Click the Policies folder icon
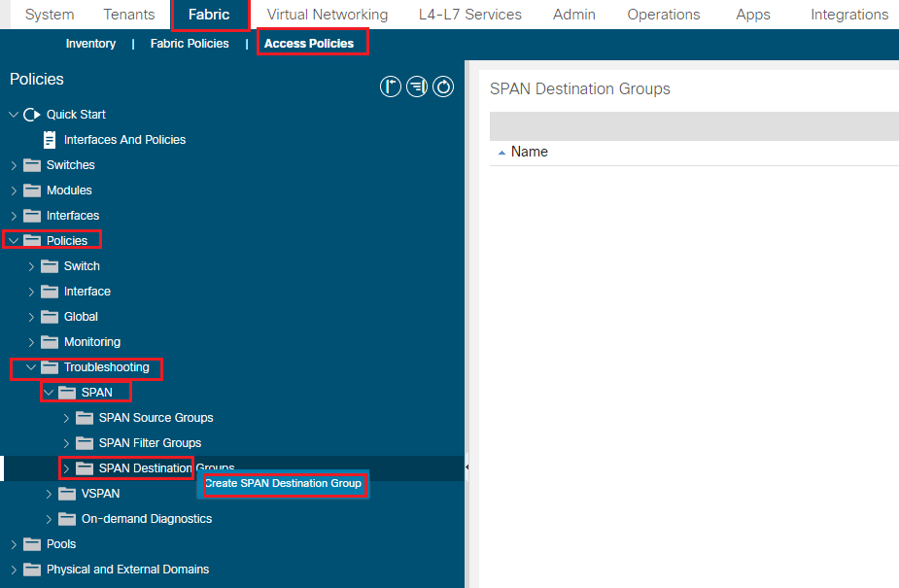The image size is (899, 588). tap(32, 241)
